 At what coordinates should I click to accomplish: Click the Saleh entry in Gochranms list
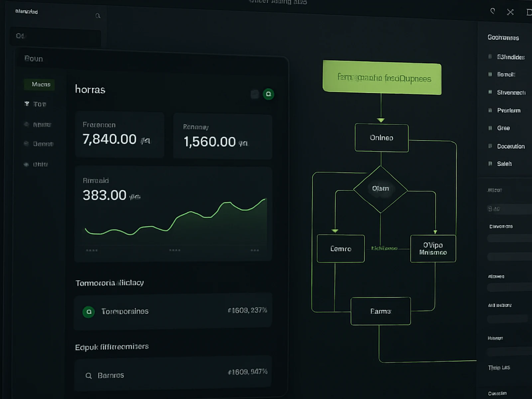[x=504, y=164]
